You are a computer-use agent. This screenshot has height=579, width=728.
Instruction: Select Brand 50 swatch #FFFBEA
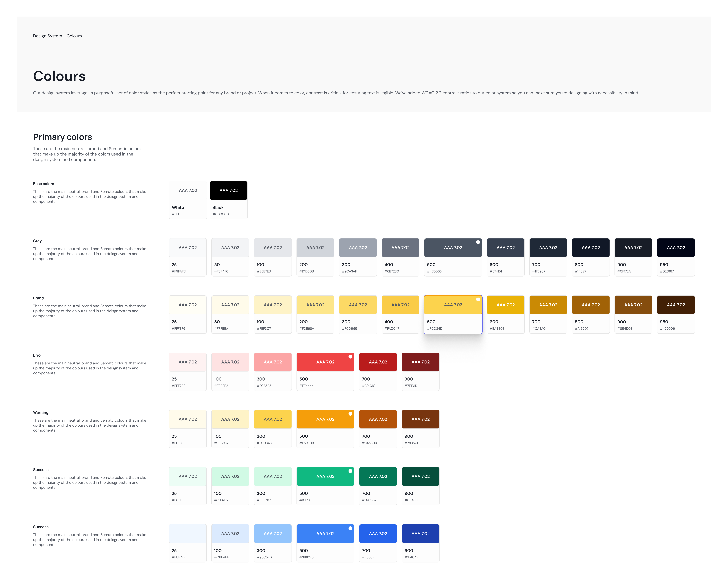(230, 314)
